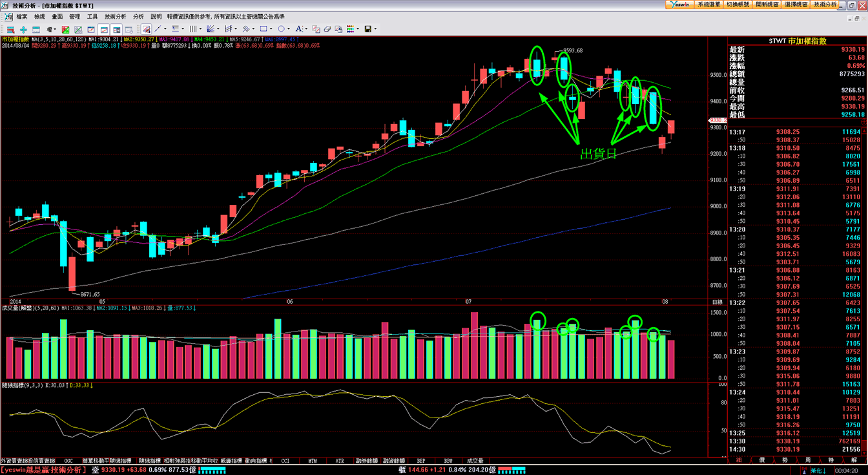Expand the vertical lines dropdown arrow
868x475 pixels.
tap(200, 29)
